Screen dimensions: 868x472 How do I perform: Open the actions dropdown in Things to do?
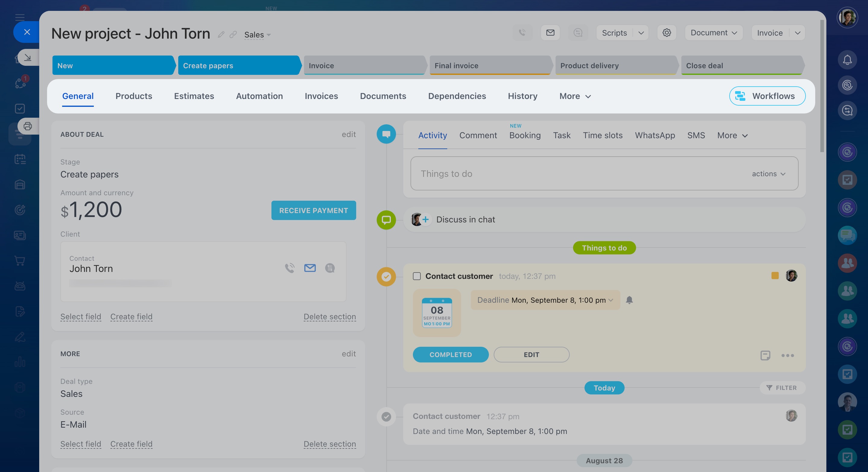[768, 174]
